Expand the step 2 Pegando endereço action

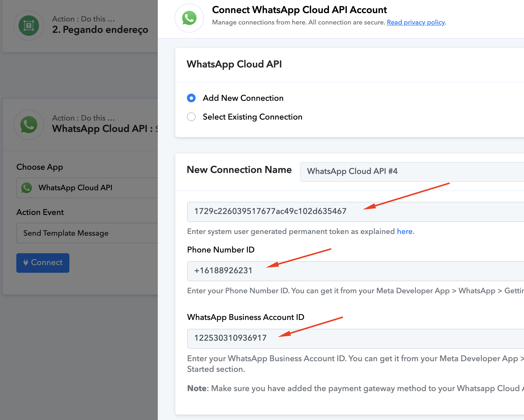coord(80,25)
